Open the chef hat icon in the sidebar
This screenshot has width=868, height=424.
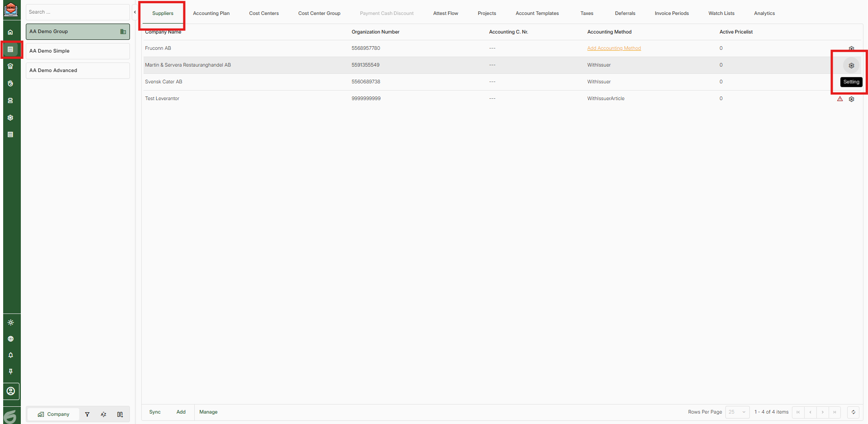click(10, 66)
